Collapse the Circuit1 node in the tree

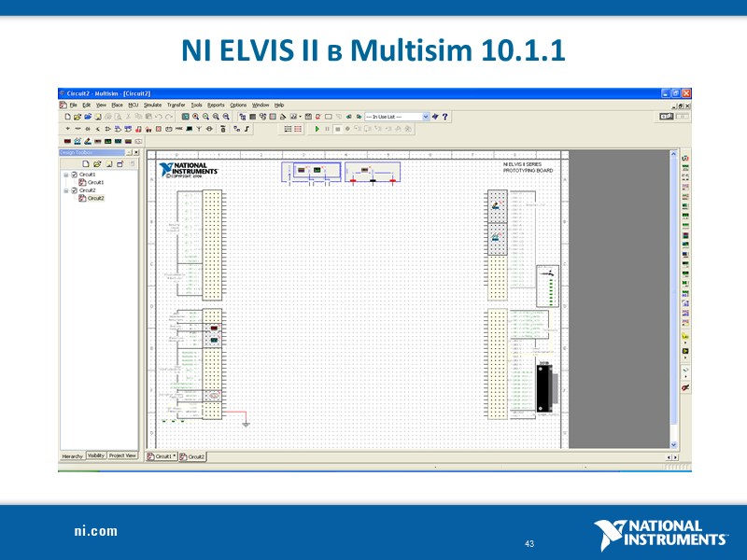(66, 175)
